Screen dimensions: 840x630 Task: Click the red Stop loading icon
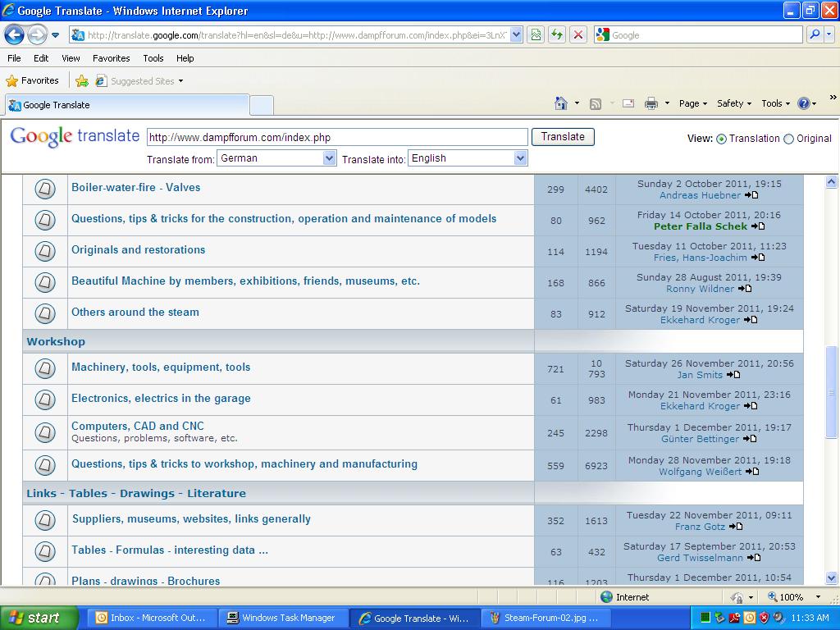[x=578, y=35]
